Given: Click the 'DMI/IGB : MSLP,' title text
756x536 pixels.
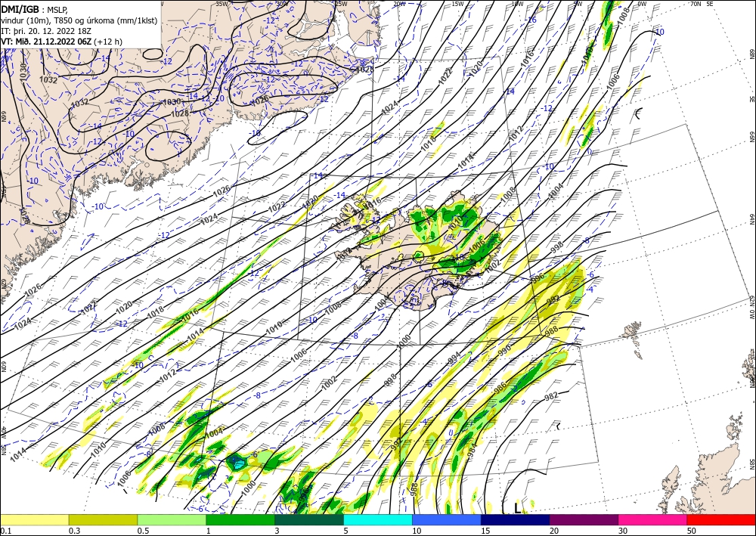Looking at the screenshot, I should pos(35,10).
